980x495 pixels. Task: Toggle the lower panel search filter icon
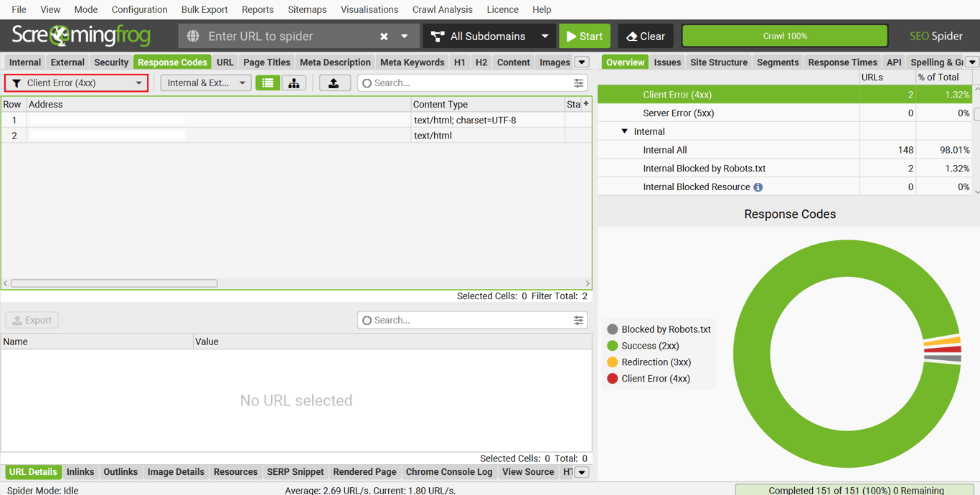click(x=578, y=320)
